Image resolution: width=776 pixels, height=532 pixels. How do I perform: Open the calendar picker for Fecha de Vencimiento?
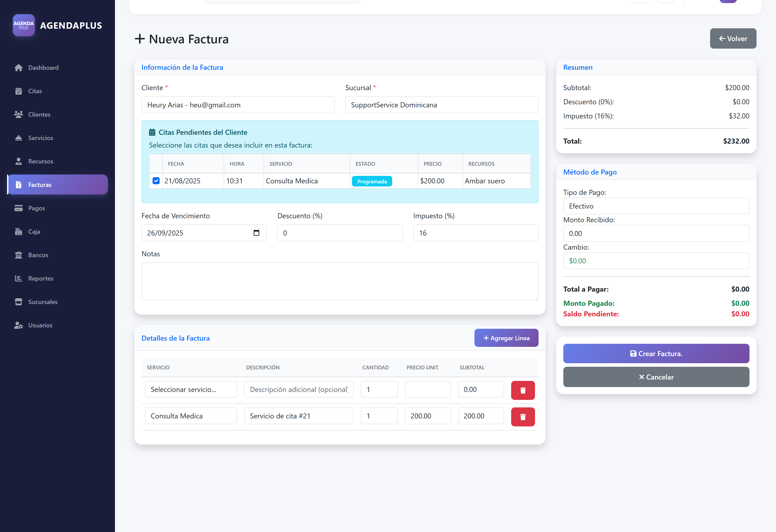click(256, 233)
